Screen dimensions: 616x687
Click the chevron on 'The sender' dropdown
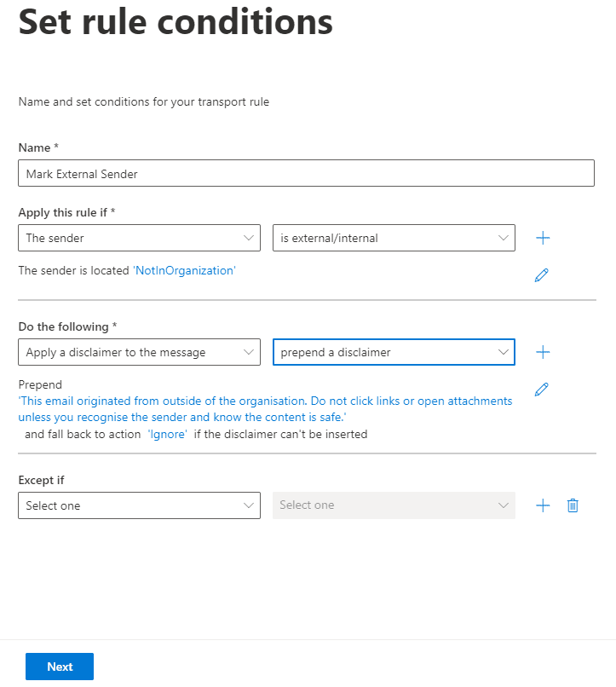click(x=250, y=238)
